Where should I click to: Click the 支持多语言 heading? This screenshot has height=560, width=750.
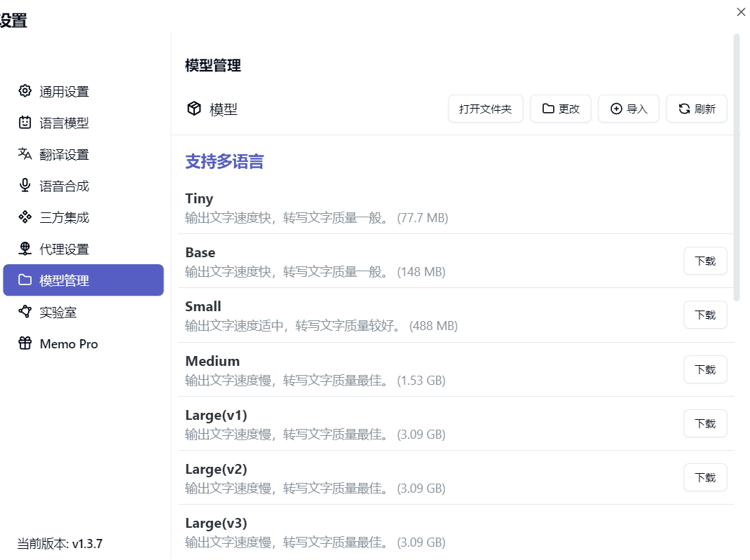[224, 161]
